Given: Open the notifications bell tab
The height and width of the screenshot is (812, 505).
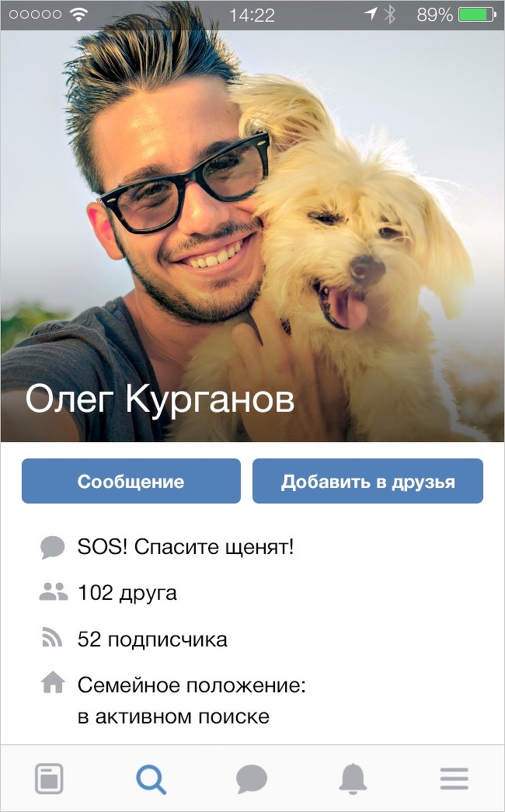Looking at the screenshot, I should pos(353,779).
